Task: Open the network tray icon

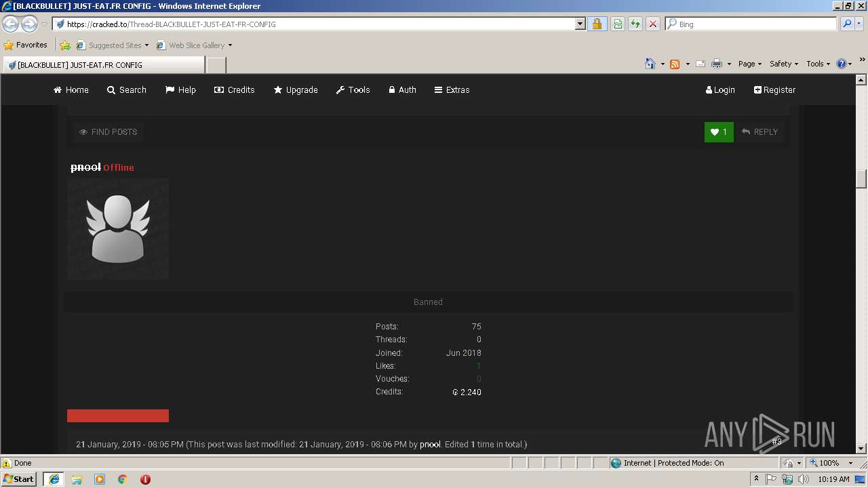Action: [x=787, y=479]
